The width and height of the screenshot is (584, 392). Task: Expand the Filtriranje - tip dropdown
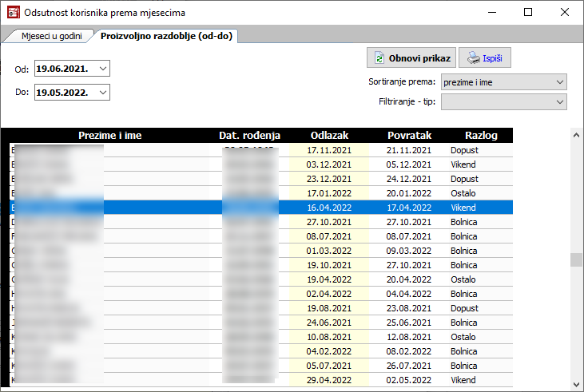click(558, 102)
